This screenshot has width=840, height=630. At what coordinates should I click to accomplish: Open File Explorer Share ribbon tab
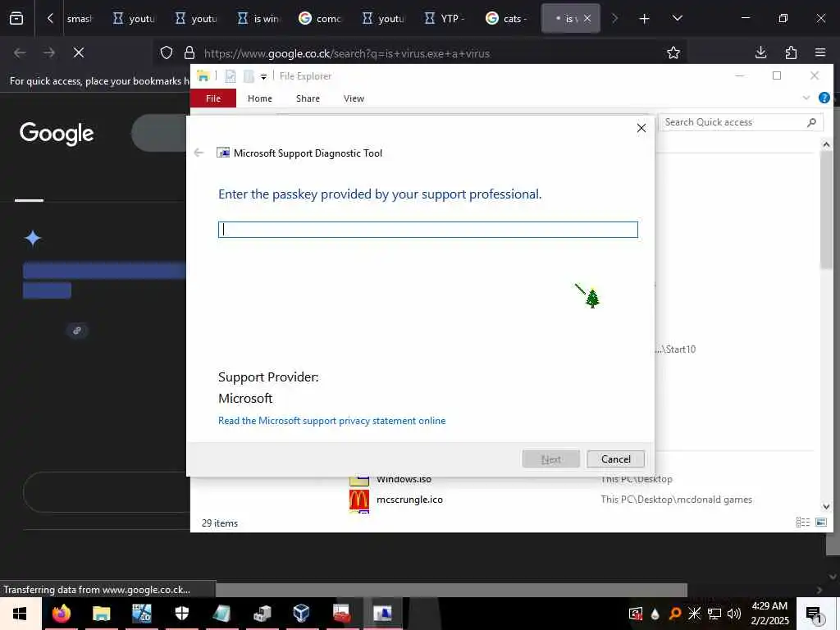308,98
